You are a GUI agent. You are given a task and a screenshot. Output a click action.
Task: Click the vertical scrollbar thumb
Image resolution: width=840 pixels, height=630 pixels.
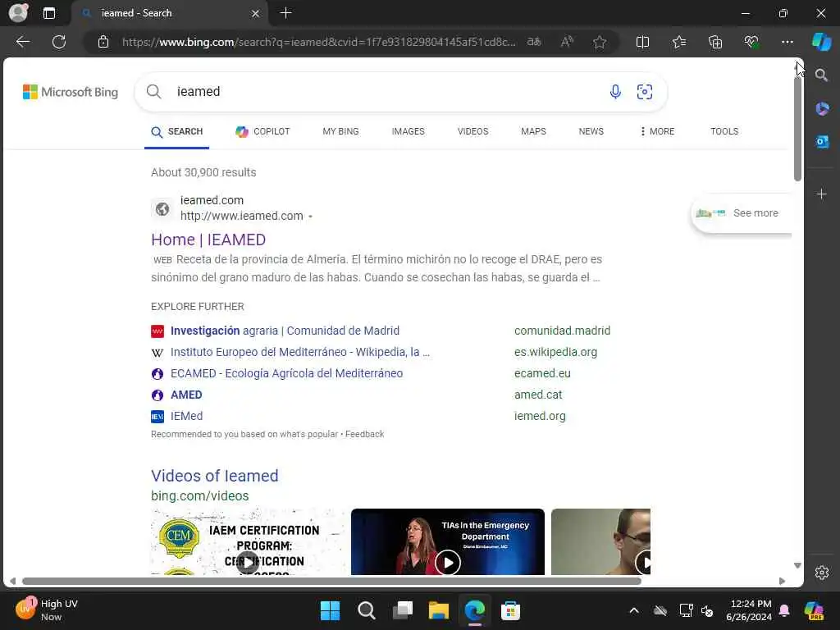[x=797, y=129]
